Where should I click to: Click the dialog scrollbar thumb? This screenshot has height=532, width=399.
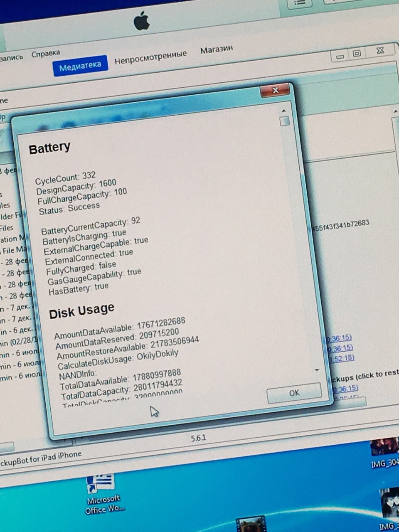[x=285, y=121]
